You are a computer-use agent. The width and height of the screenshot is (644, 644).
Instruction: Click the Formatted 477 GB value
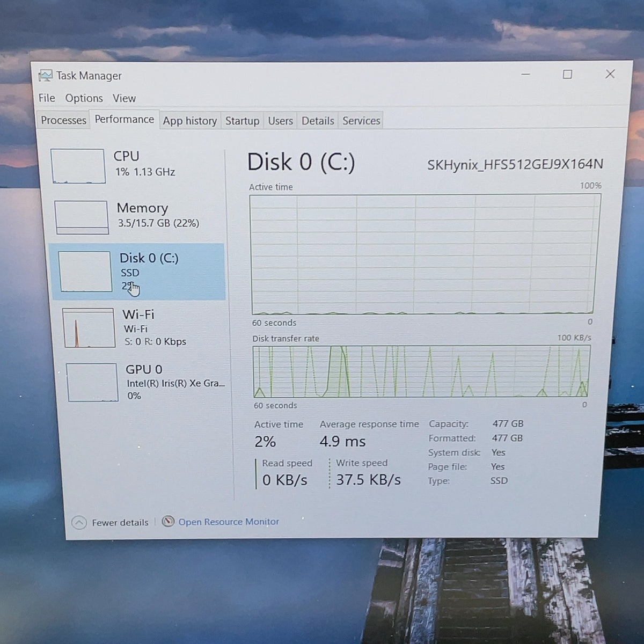click(x=507, y=438)
